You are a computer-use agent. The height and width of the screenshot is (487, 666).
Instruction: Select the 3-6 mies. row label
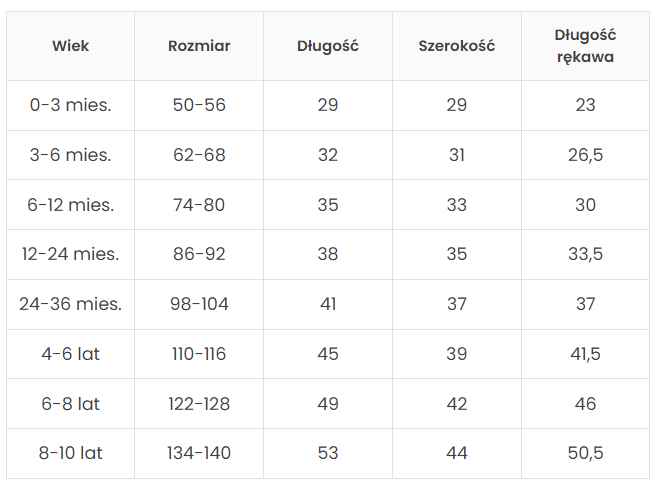click(71, 155)
